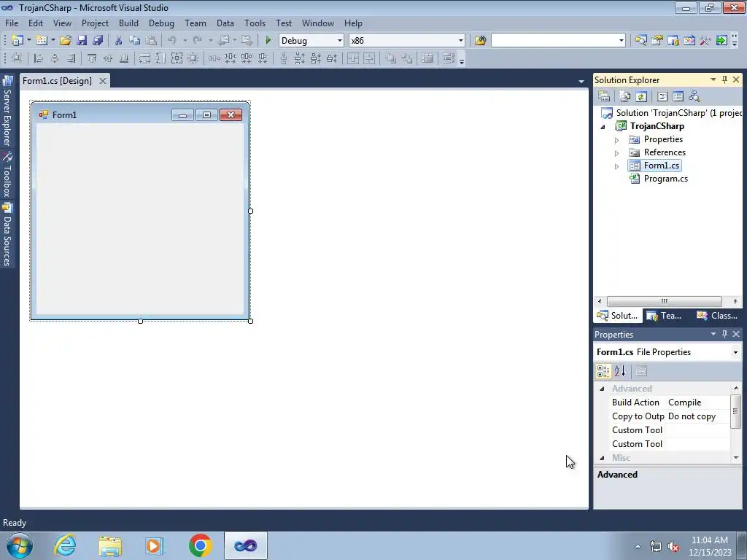Open the x86 platform dropdown

pyautogui.click(x=461, y=41)
